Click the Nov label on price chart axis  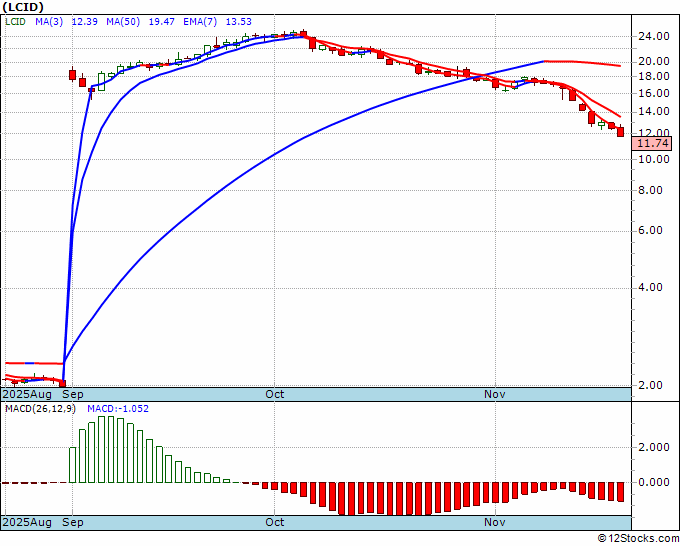point(495,394)
